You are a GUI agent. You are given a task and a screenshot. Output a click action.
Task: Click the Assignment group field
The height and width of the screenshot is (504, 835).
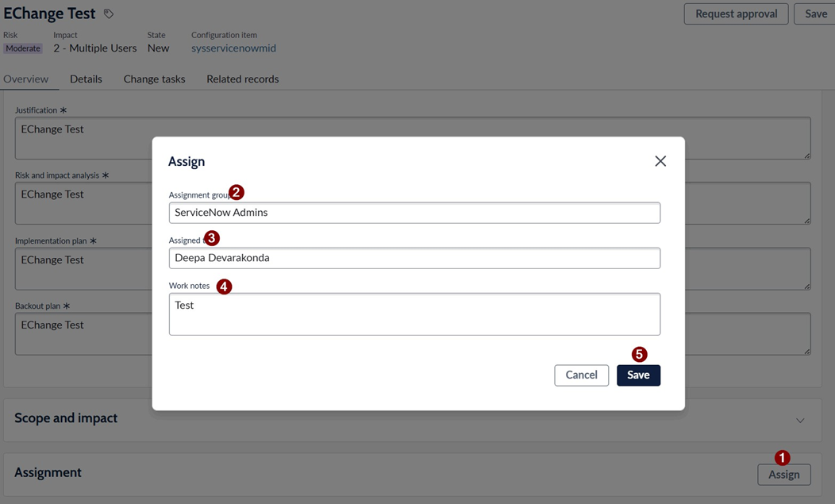point(414,213)
